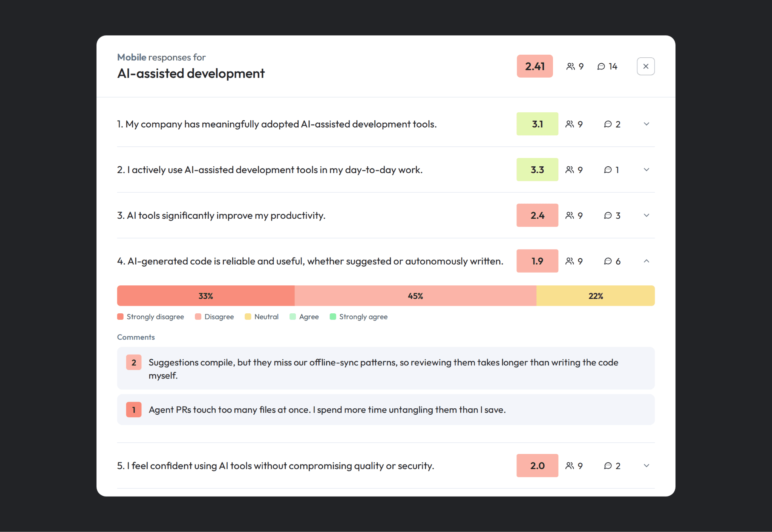Click the AI-assisted development title
Image resolution: width=772 pixels, height=532 pixels.
[191, 74]
